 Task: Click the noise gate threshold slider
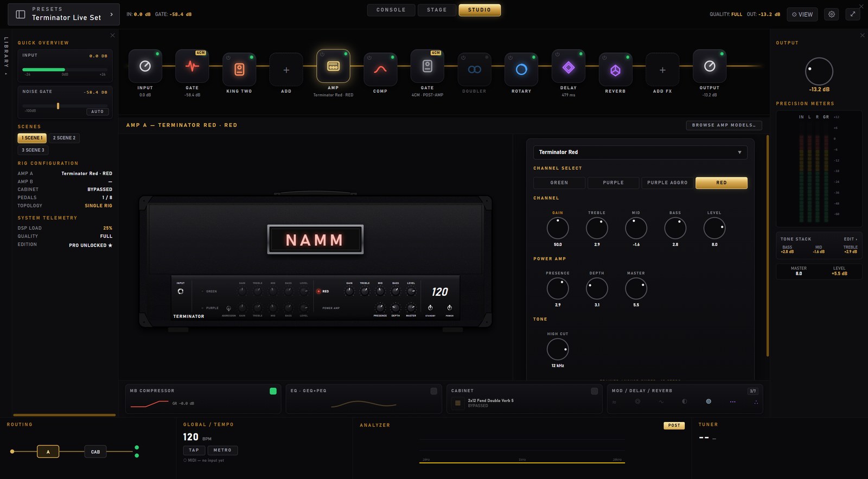click(x=65, y=106)
